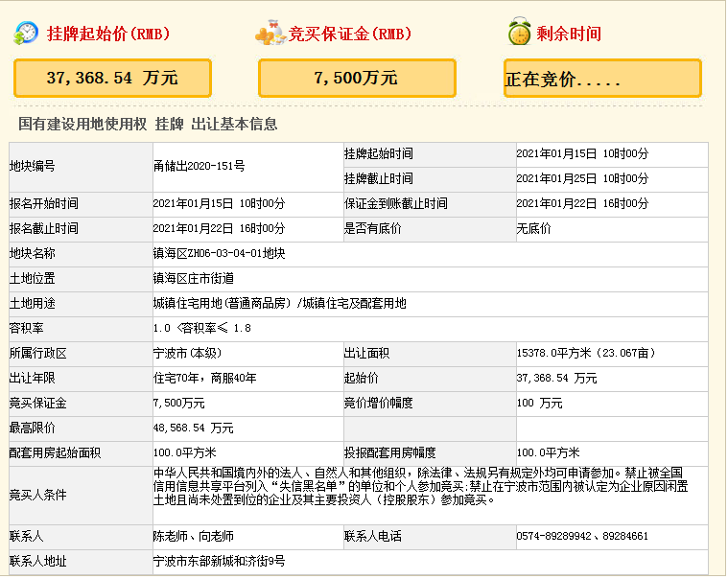Click the contact names 陈老师、向老师

(193, 537)
